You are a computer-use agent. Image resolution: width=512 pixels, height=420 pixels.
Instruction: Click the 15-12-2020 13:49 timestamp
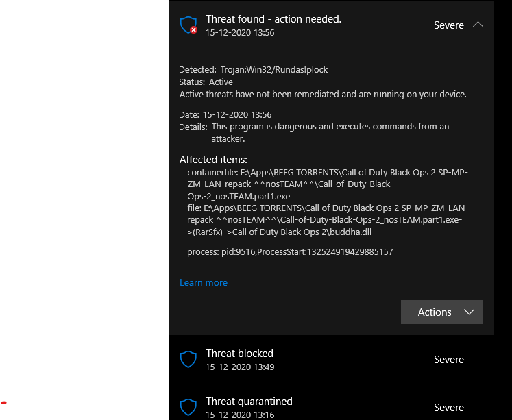pos(240,367)
